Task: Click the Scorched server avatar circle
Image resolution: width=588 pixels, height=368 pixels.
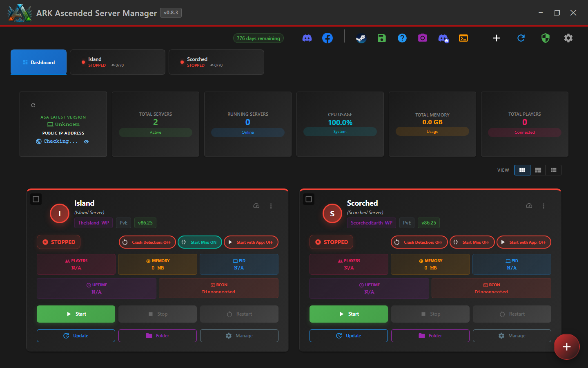Action: 332,213
